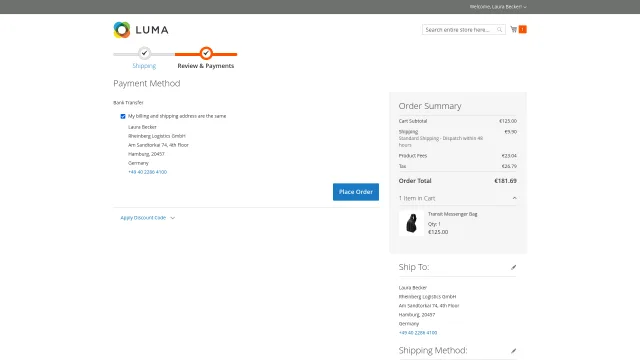The height and width of the screenshot is (360, 640).
Task: Click the billing address phone number link
Action: coord(147,172)
